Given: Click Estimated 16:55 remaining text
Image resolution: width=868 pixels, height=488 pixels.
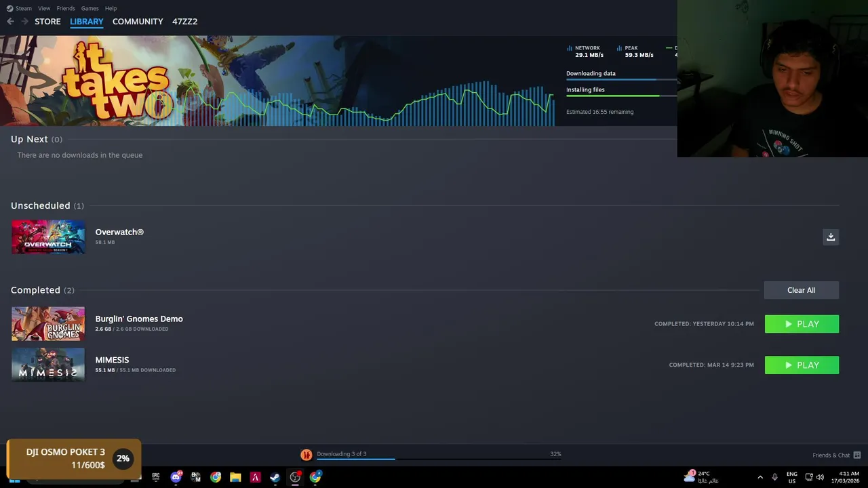Looking at the screenshot, I should pos(599,112).
